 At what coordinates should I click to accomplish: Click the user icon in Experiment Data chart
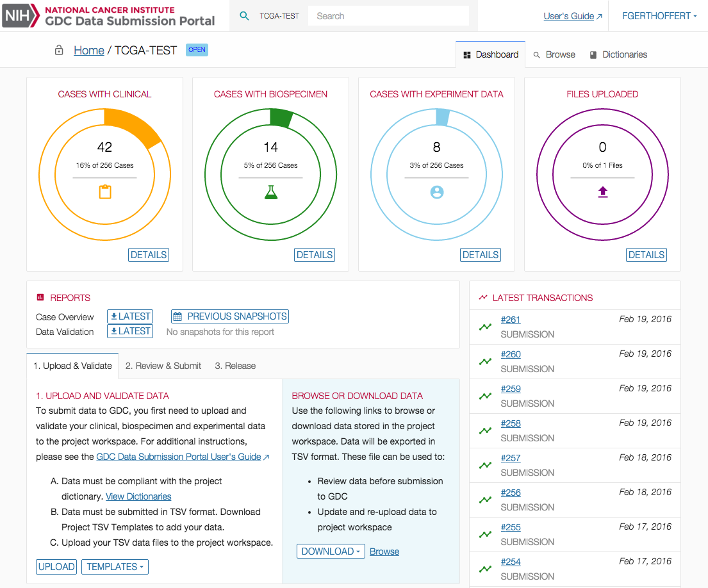coord(437,192)
